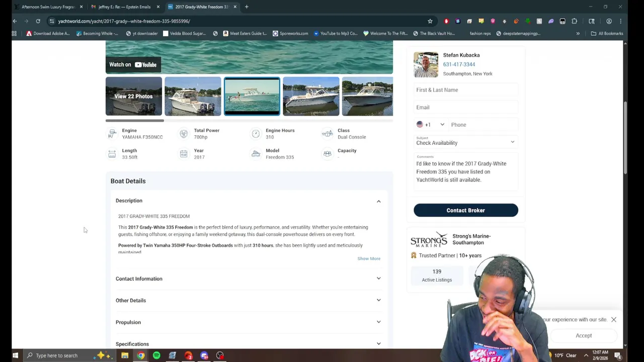The width and height of the screenshot is (644, 362).
Task: Open Stefan Kubacka broker photo
Action: pyautogui.click(x=426, y=65)
